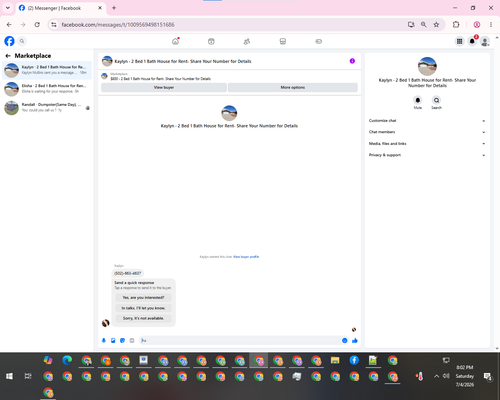Viewport: 500px width, 400px height.
Task: Click the View buyer button
Action: click(164, 87)
